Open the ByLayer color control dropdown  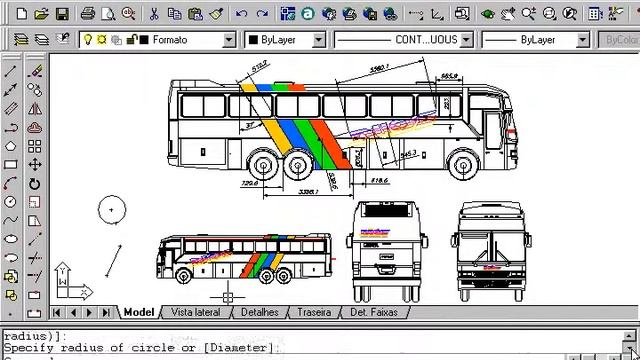(319, 40)
